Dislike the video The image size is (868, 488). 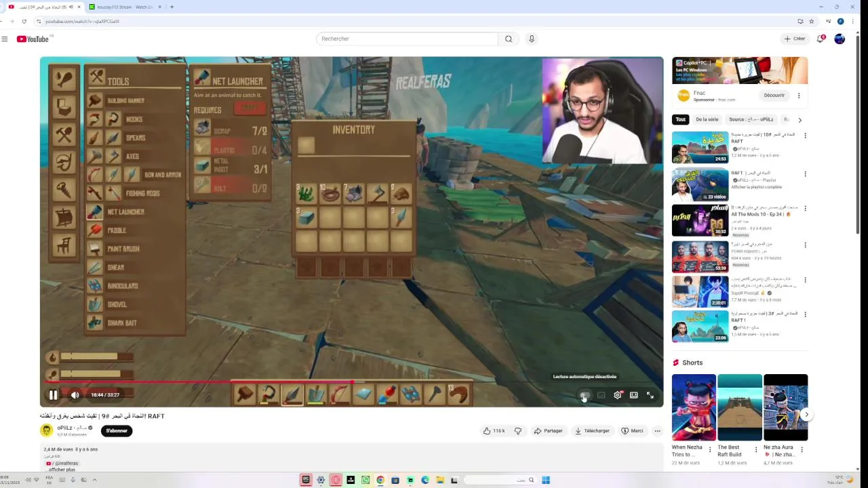518,431
